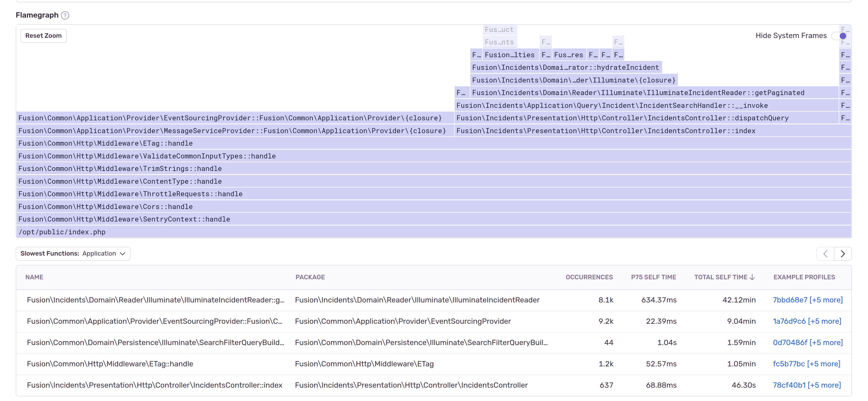Open example profile 78cf40b1
868x401 pixels.
click(789, 385)
